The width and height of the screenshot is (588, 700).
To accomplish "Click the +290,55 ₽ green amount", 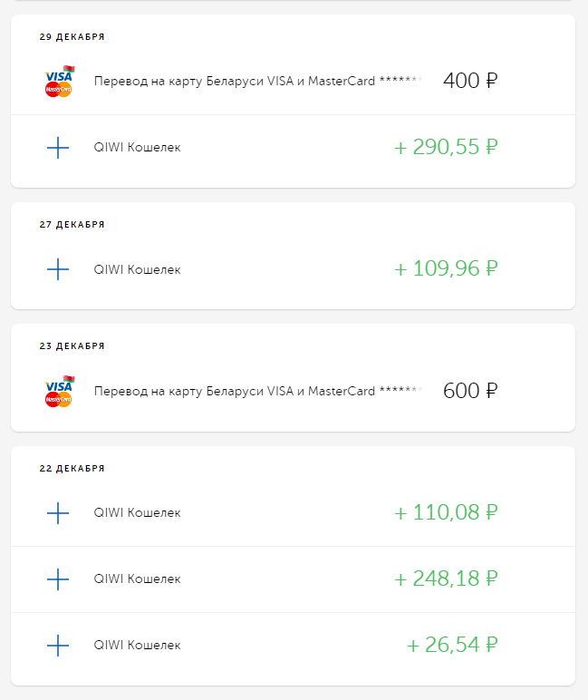I will point(447,147).
